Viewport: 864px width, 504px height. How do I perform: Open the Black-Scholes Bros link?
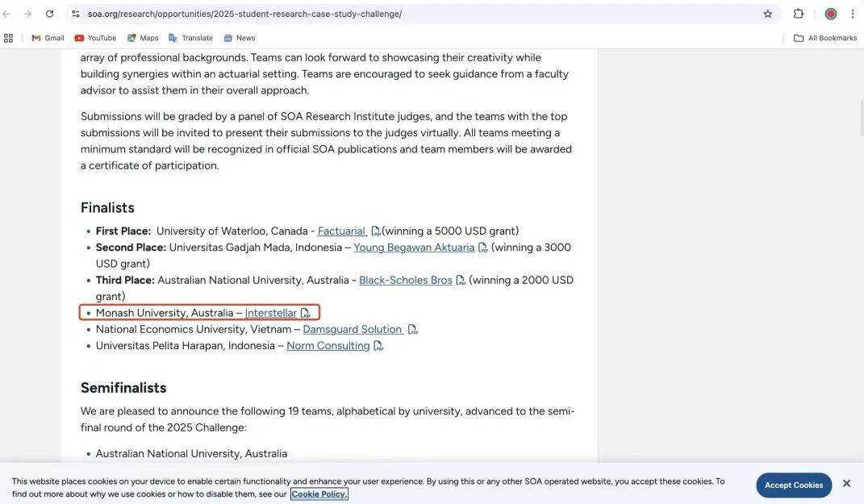(x=406, y=281)
